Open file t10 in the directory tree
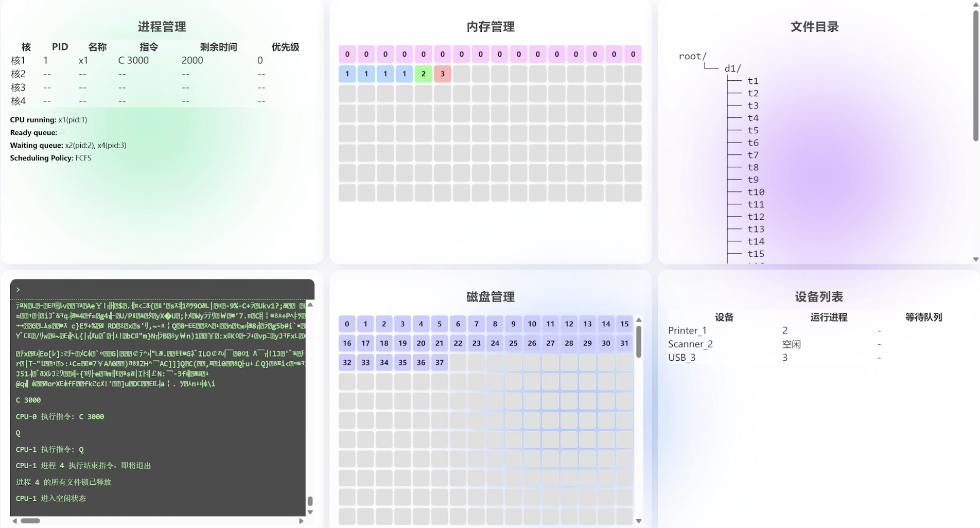 [x=756, y=192]
